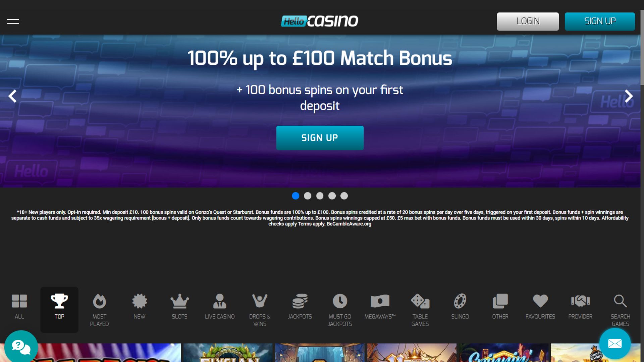
Task: Open Search Games magnifier
Action: point(620,309)
